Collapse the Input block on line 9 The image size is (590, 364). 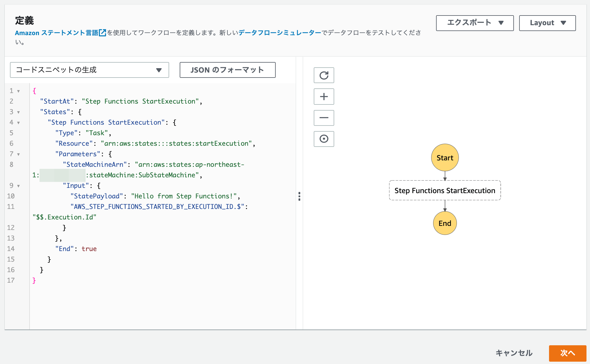(x=18, y=186)
